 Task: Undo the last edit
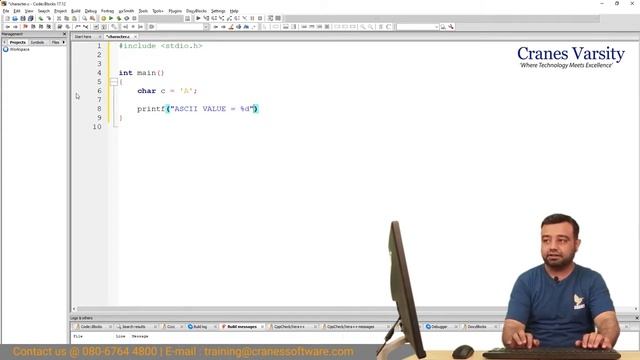(x=41, y=18)
